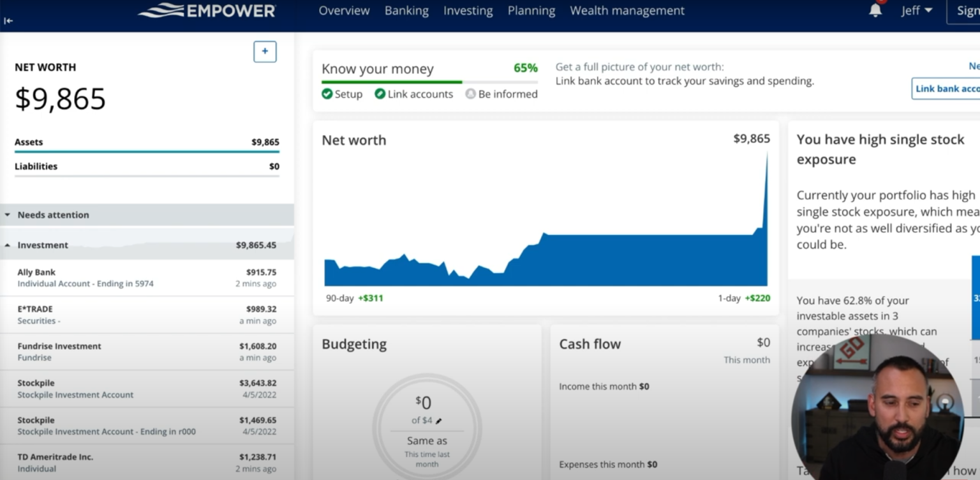This screenshot has height=480, width=980.
Task: Click the Income this month $0 text
Action: point(604,386)
